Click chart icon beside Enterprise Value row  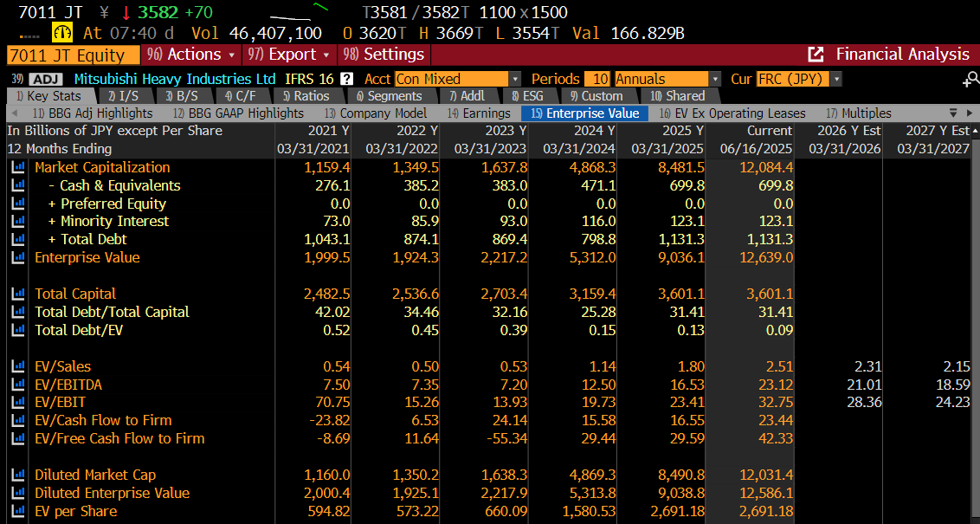tap(18, 257)
